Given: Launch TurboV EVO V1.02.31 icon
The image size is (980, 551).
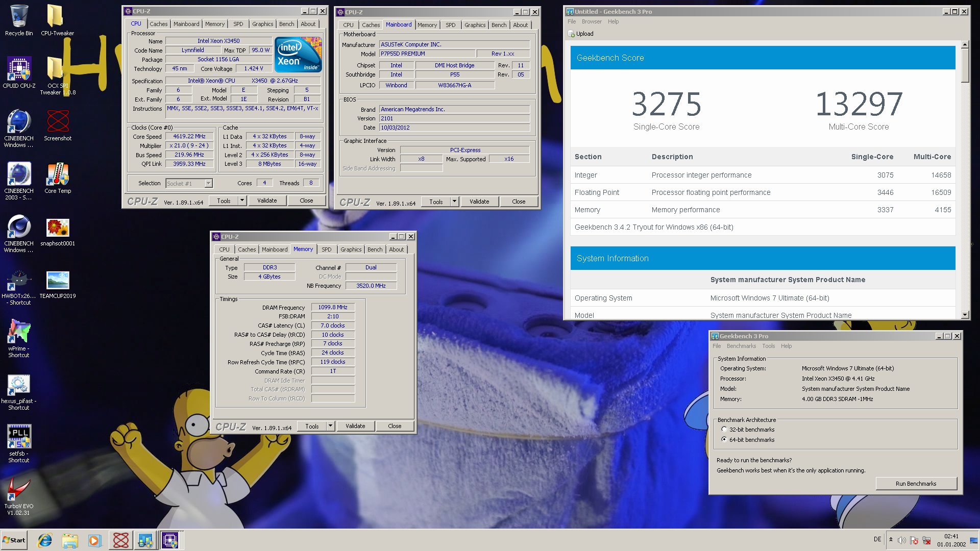Looking at the screenshot, I should [x=19, y=496].
